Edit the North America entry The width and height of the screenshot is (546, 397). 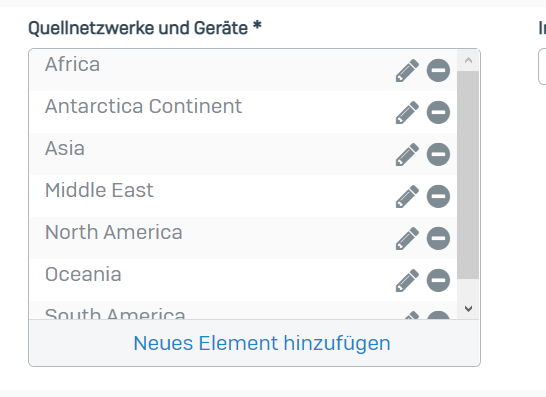point(407,239)
